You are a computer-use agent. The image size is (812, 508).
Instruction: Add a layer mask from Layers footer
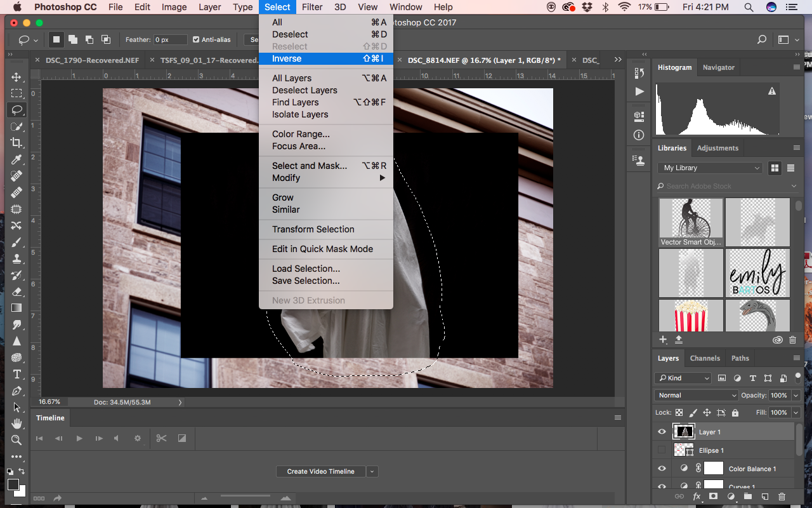point(714,497)
